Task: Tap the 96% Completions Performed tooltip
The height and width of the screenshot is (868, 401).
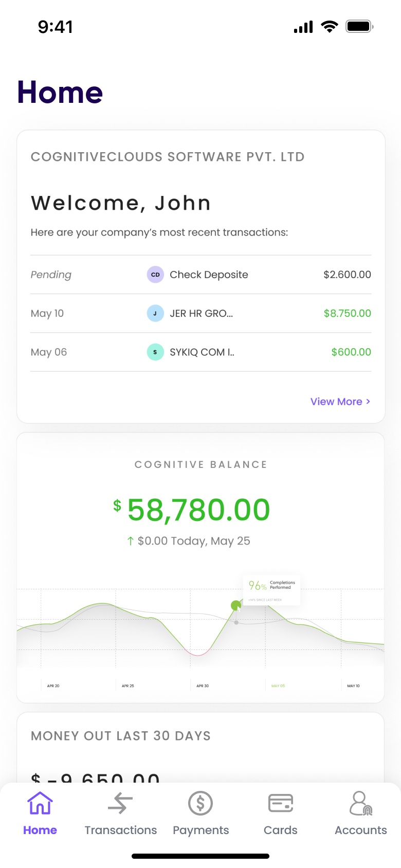Action: click(271, 589)
